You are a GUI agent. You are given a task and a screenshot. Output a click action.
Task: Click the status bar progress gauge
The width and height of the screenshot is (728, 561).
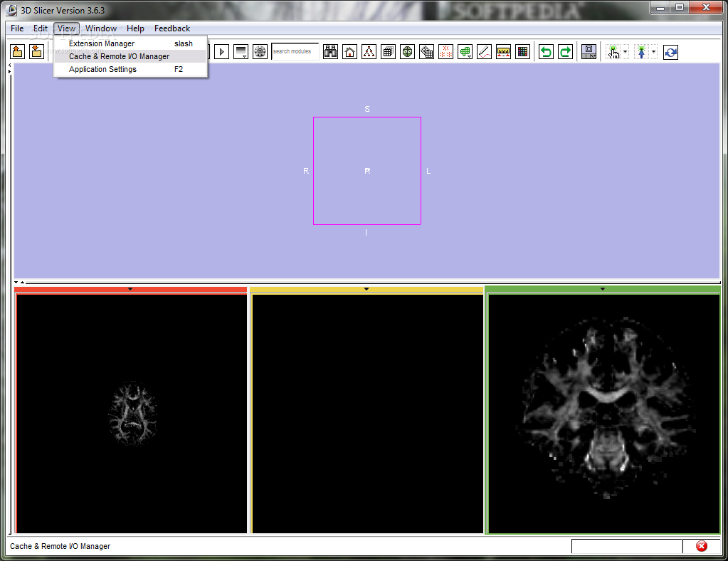point(627,546)
